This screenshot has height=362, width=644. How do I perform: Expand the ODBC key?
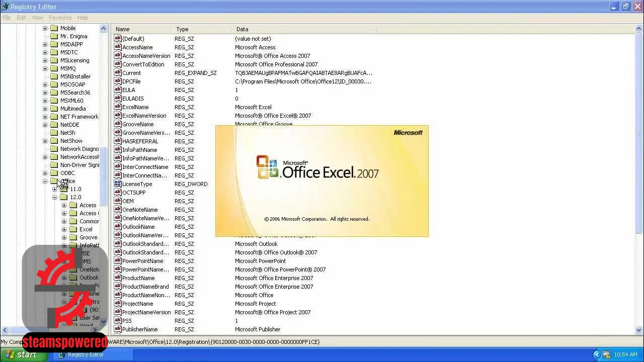point(45,173)
